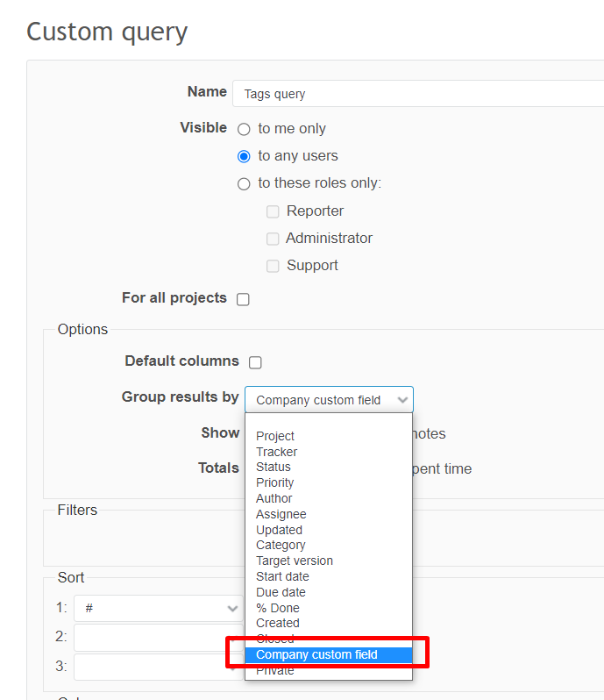Screen dimensions: 604x700
Task: Select Target version list option
Action: (294, 561)
